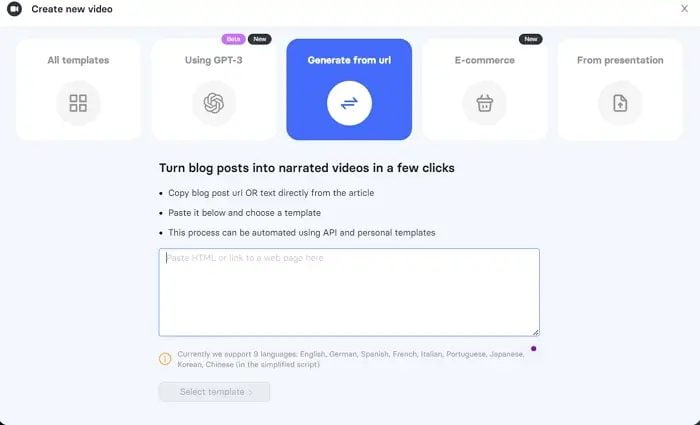Image resolution: width=700 pixels, height=425 pixels.
Task: Click the Beta badge above GPT-3
Action: click(x=233, y=39)
